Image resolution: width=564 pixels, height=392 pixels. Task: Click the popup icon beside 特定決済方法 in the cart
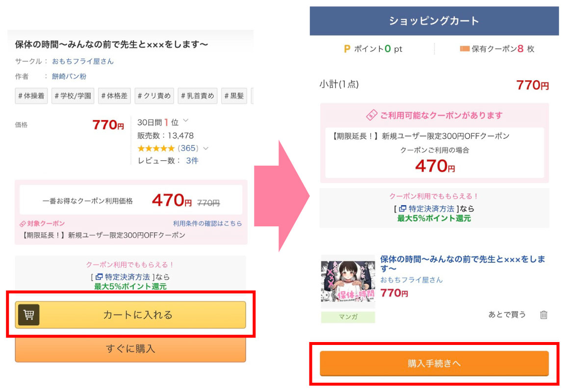402,209
